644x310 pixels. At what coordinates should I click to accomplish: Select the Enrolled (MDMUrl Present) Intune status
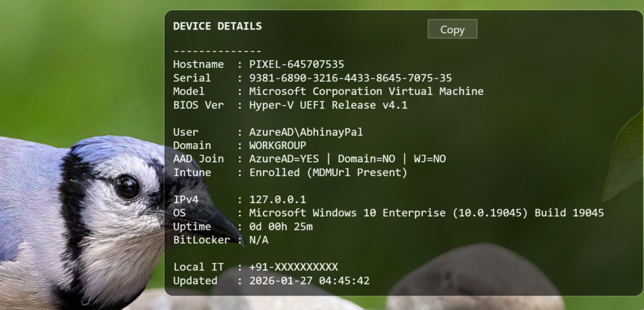tap(328, 172)
